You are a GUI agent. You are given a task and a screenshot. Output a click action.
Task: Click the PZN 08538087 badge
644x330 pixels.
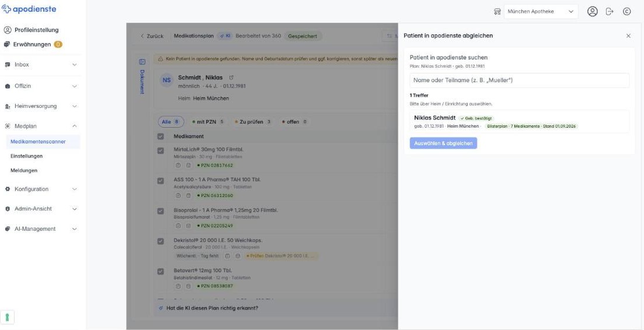[x=214, y=286]
